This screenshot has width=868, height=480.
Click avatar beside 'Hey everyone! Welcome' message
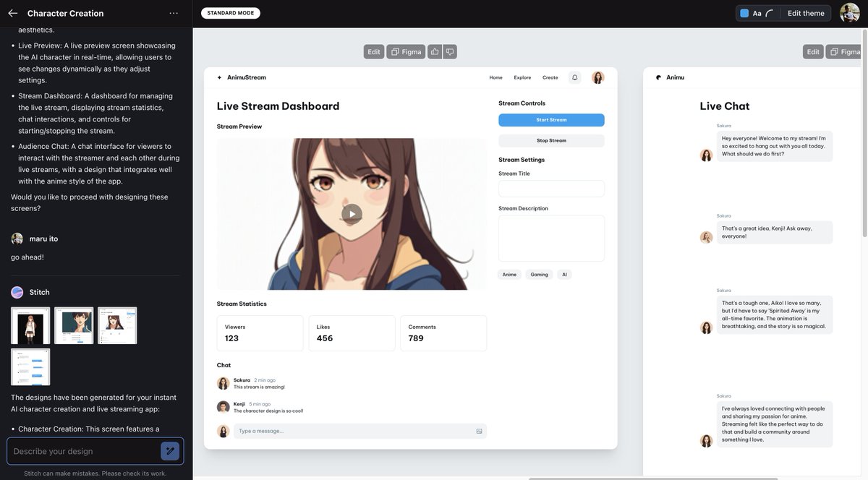(707, 155)
